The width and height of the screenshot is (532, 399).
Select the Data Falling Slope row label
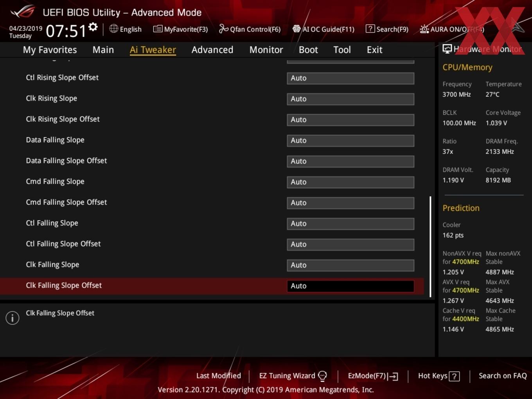tap(55, 140)
